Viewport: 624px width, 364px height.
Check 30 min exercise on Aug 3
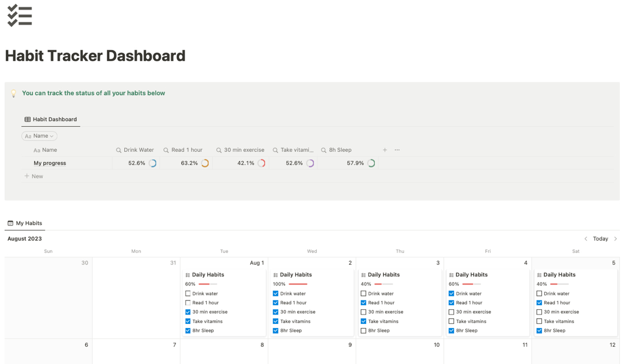pos(363,311)
